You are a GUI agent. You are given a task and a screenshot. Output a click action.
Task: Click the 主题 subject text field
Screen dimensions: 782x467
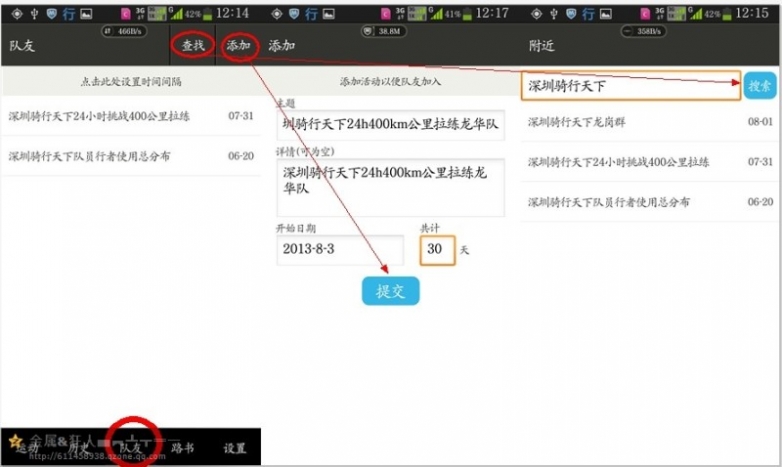[390, 125]
